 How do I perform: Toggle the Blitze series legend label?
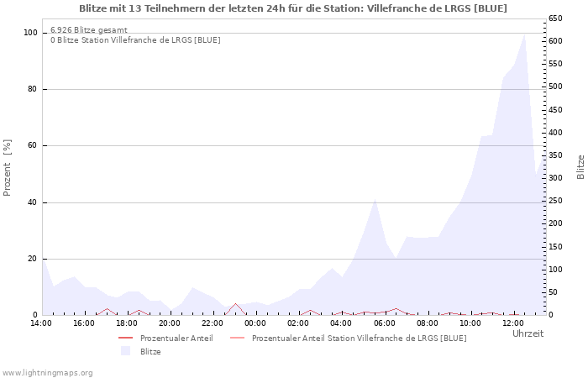click(150, 351)
